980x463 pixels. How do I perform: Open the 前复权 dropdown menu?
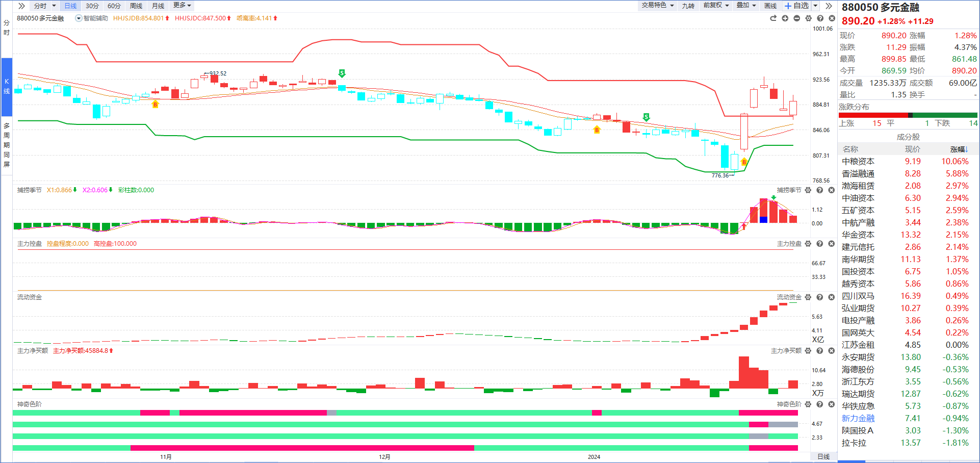coord(716,5)
